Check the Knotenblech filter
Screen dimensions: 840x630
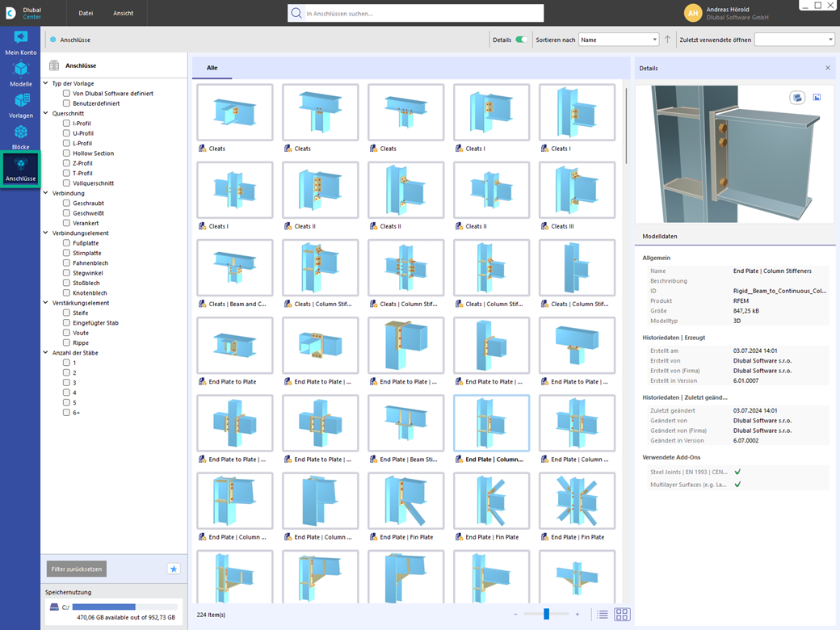point(66,293)
